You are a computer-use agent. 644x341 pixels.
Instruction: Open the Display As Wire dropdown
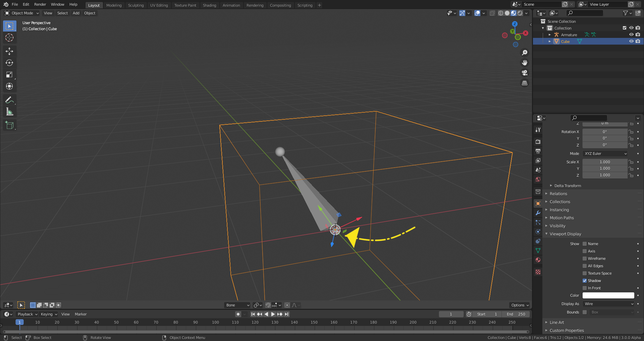coord(608,304)
